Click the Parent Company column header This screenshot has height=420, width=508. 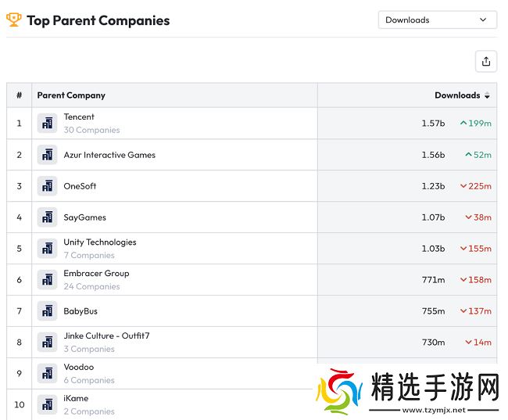tap(71, 95)
